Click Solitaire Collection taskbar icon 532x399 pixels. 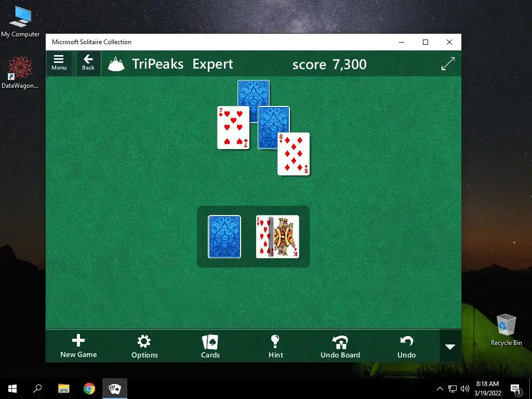coord(115,389)
